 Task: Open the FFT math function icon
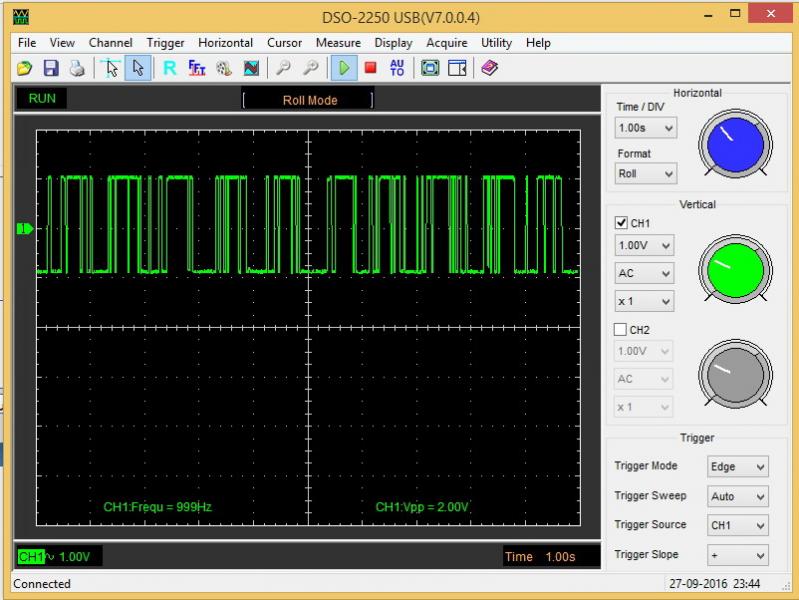197,68
